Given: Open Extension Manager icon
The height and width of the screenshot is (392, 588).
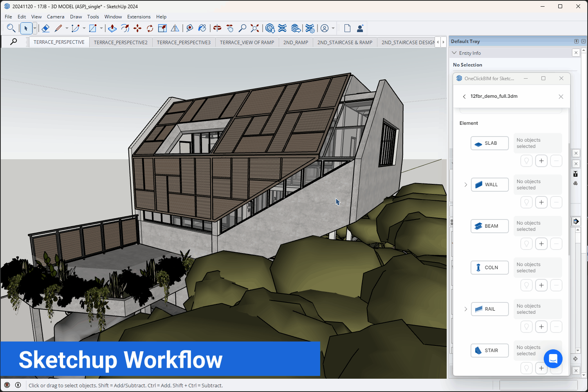Looking at the screenshot, I should [310, 28].
